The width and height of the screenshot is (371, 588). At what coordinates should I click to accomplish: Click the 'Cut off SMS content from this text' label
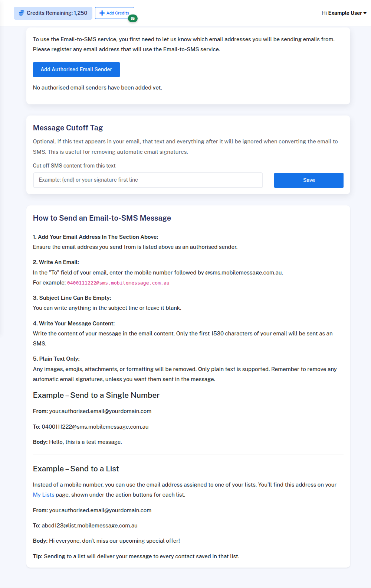coord(74,166)
